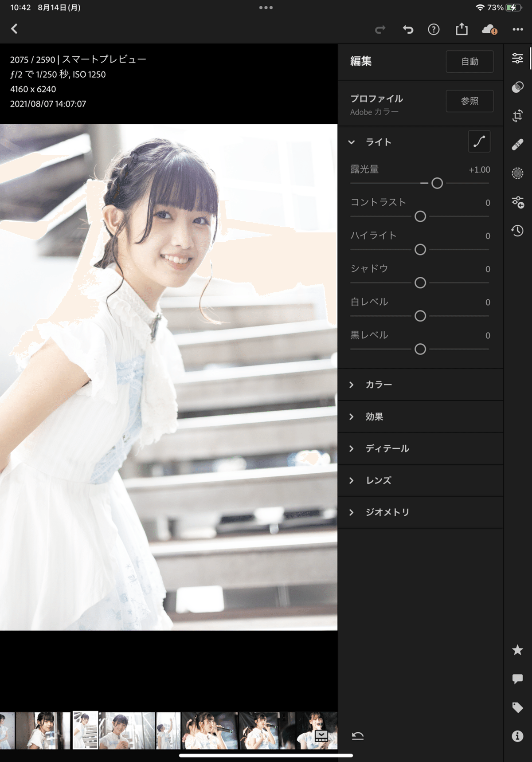
Task: Click the 編集 panel title
Action: tap(361, 61)
